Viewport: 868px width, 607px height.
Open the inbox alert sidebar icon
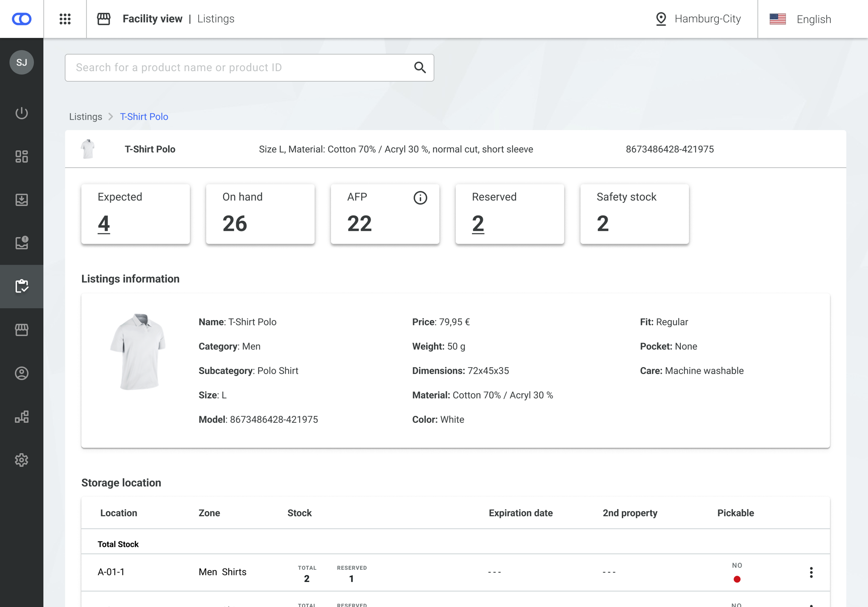[21, 242]
